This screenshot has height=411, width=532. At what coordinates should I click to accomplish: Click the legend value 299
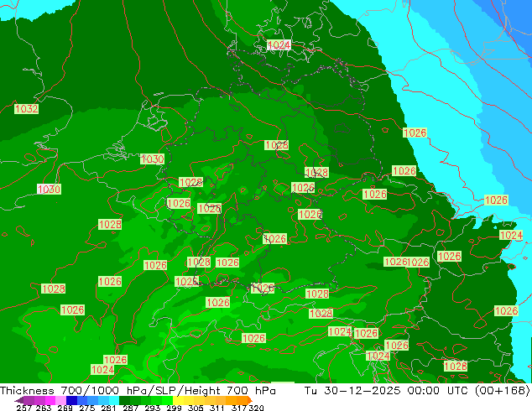coord(174,408)
